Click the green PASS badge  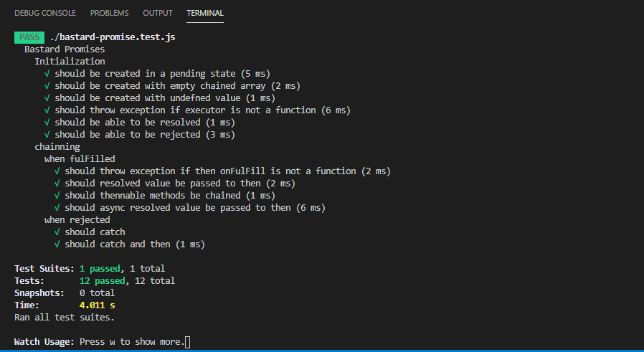(x=29, y=37)
